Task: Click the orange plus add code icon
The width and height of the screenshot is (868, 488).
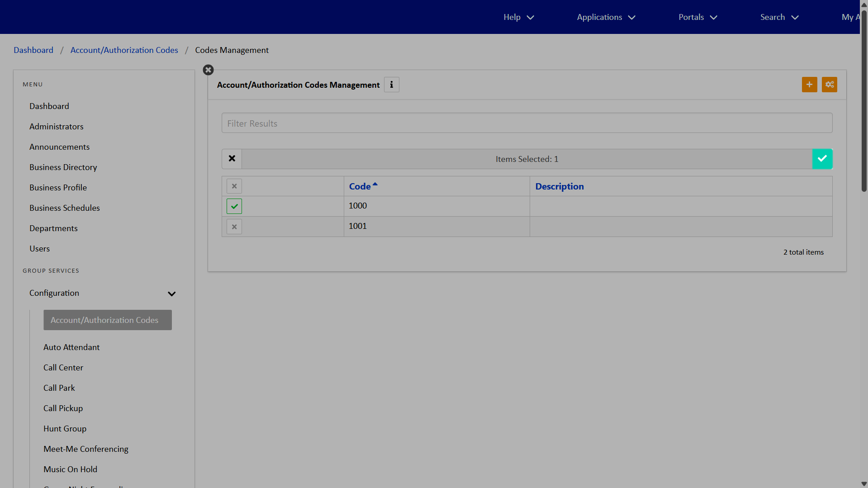Action: coord(809,85)
